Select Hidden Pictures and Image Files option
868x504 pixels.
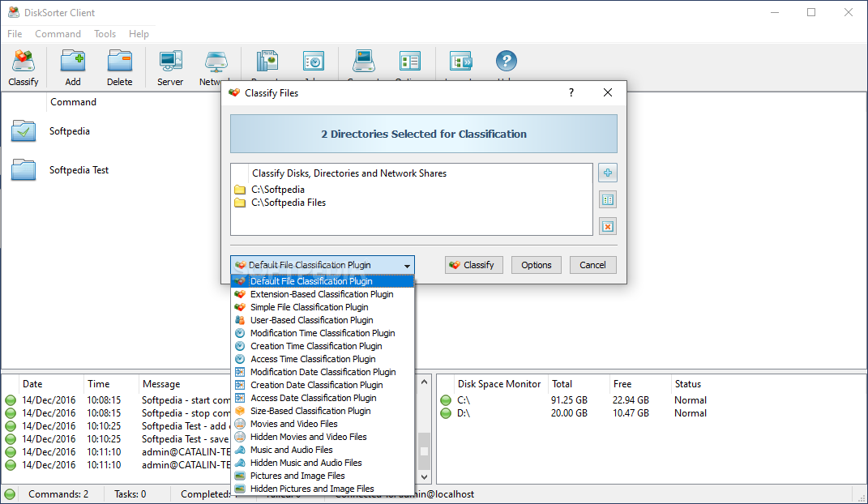tap(323, 489)
